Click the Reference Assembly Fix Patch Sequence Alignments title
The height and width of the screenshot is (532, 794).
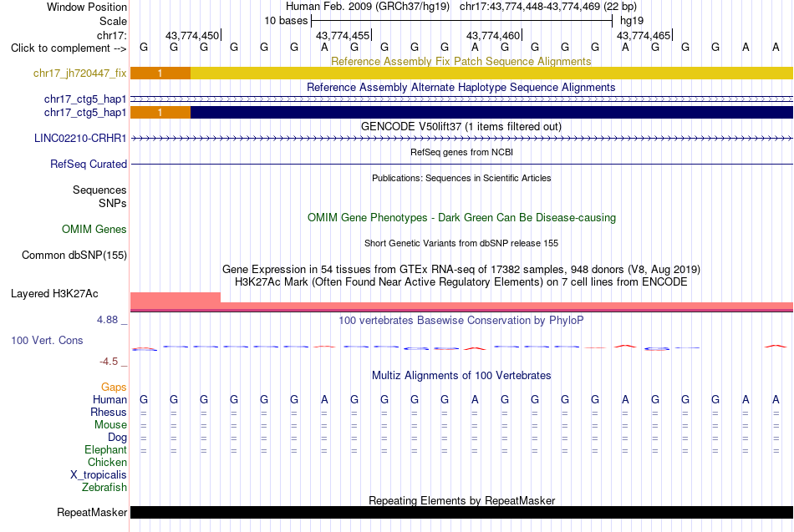click(461, 61)
